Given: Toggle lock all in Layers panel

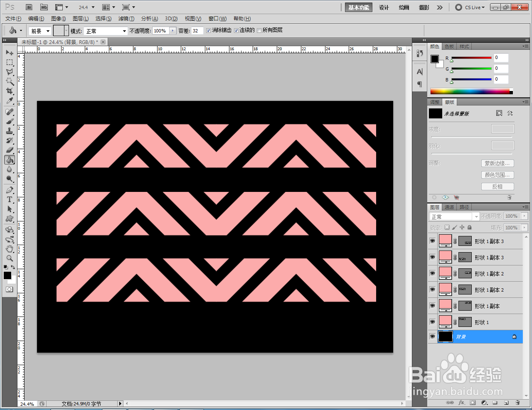Looking at the screenshot, I should (469, 227).
